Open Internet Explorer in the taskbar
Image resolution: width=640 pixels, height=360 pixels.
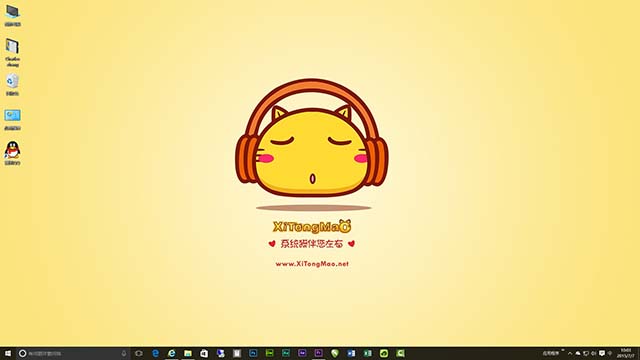172,353
